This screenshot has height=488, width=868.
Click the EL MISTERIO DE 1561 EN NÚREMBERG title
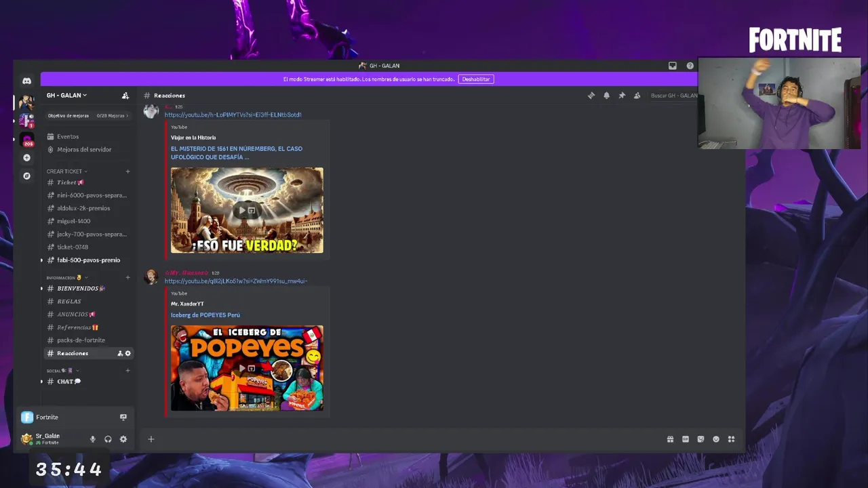237,152
